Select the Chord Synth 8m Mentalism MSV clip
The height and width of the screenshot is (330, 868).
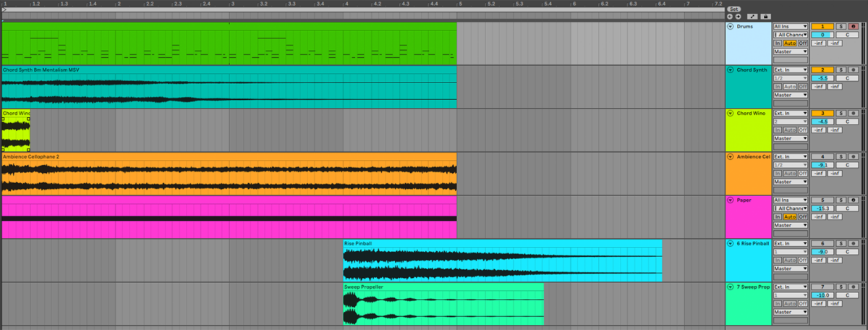tap(229, 87)
